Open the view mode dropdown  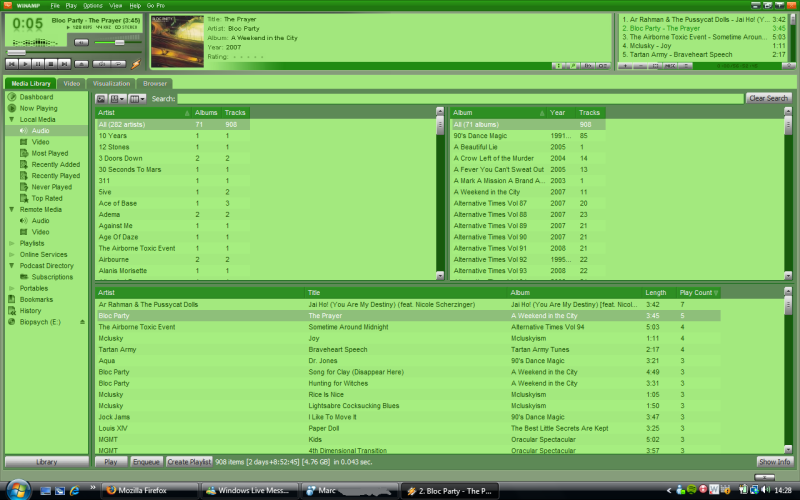pos(117,99)
